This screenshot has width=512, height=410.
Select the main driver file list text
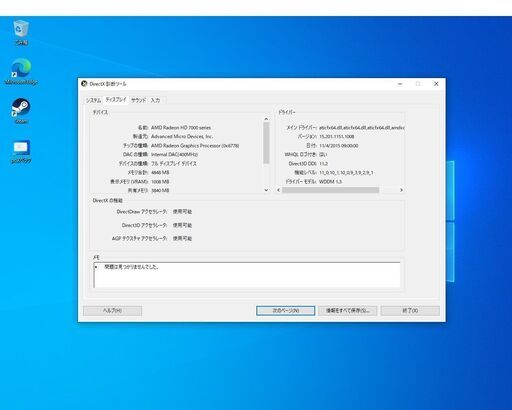coord(362,128)
